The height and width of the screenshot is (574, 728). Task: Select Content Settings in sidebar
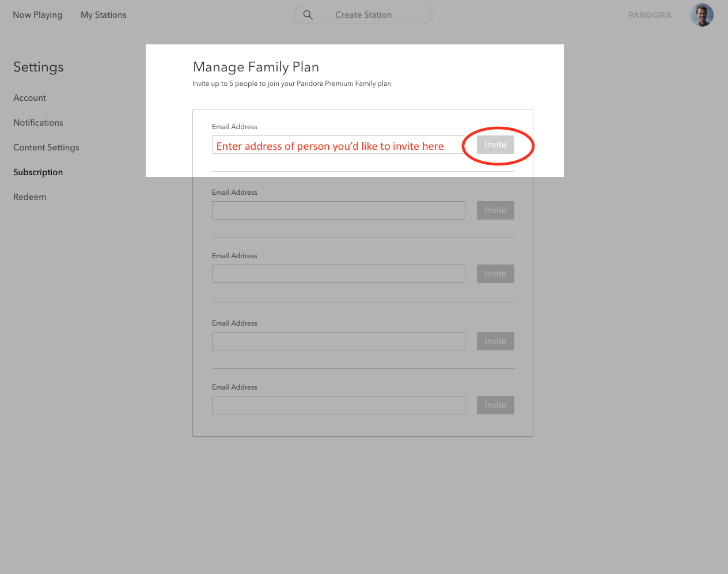[46, 148]
